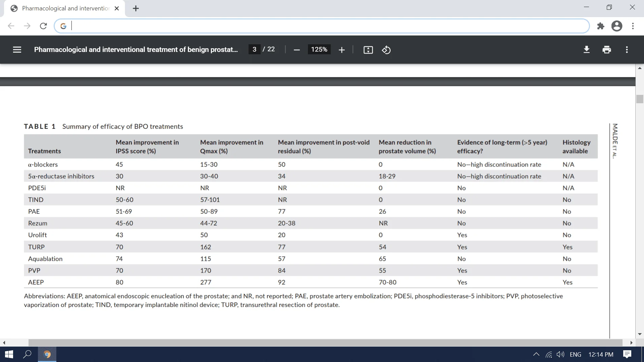Click vertical scrollbar up arrow
Viewport: 644px width, 362px height.
tap(640, 68)
